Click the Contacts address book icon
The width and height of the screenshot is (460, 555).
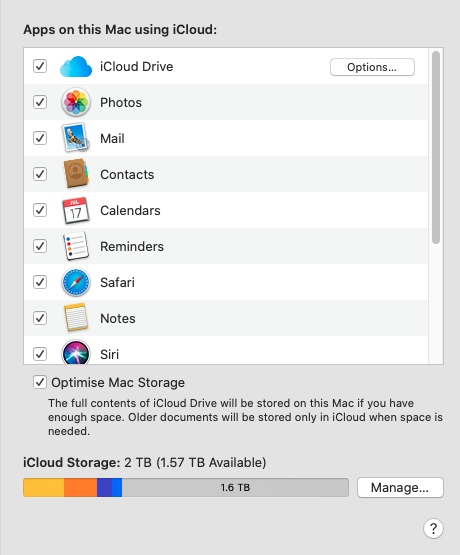76,173
